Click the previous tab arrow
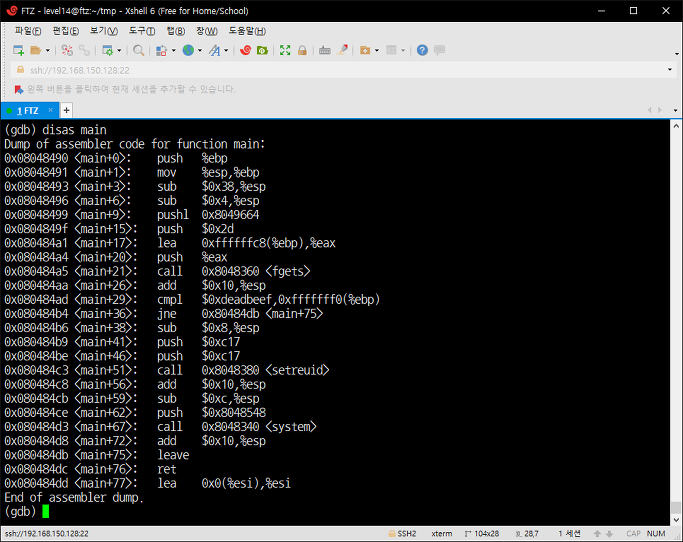The width and height of the screenshot is (683, 542). point(649,110)
